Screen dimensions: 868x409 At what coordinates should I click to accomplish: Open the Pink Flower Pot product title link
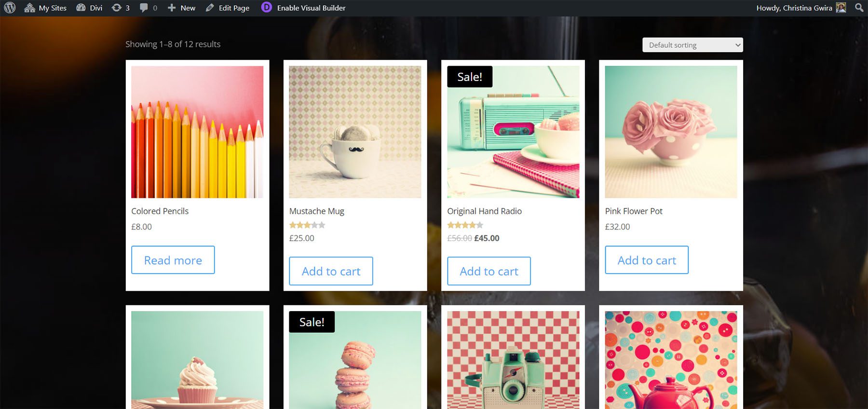(x=634, y=211)
